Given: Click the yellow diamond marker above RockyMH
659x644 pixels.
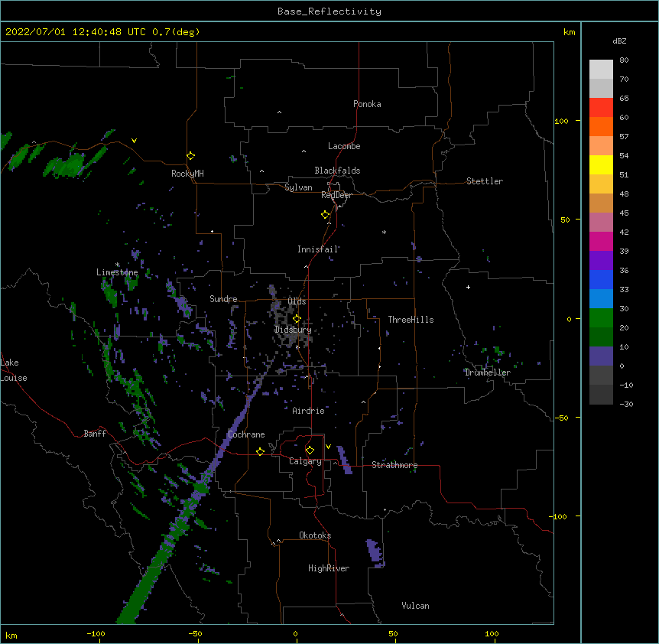Looking at the screenshot, I should point(190,156).
